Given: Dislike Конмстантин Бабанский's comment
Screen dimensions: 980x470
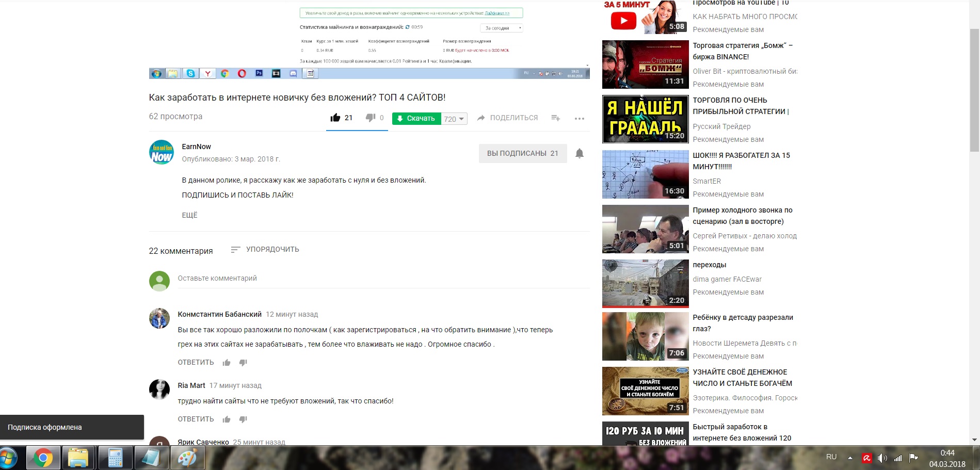Looking at the screenshot, I should (243, 363).
